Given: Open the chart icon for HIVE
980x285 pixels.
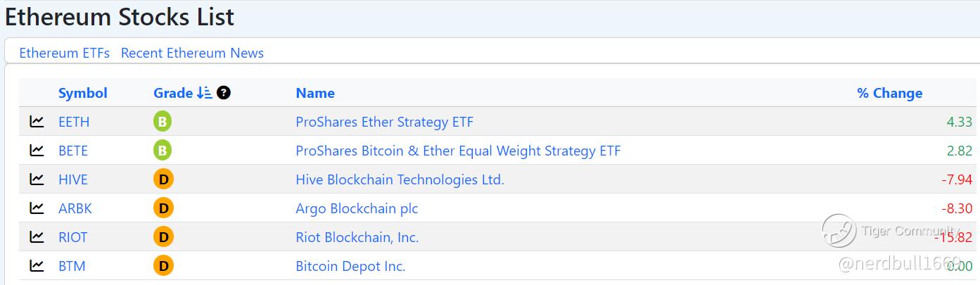Looking at the screenshot, I should (37, 179).
